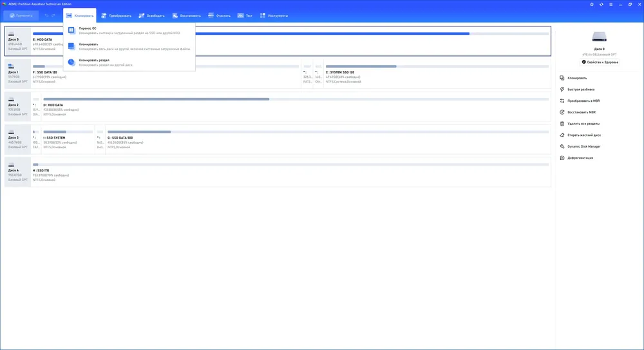The image size is (644, 350).
Task: Open Свойства и Здоровье for Диск 0
Action: (600, 62)
